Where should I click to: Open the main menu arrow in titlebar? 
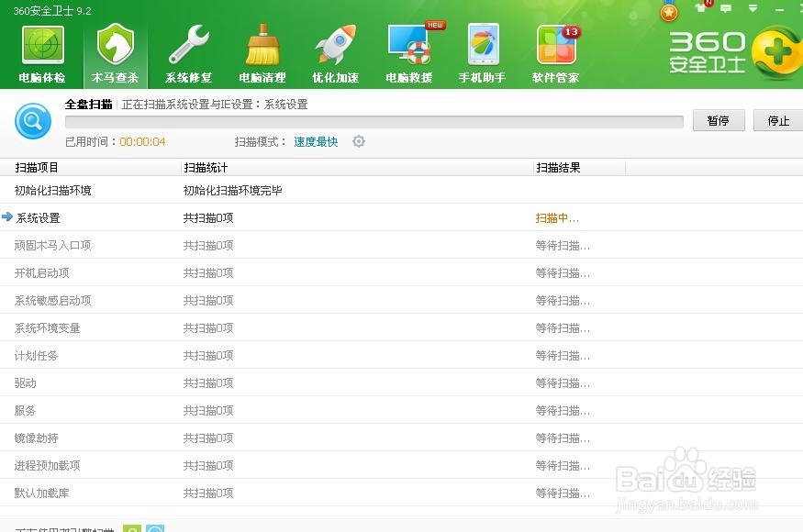point(753,8)
